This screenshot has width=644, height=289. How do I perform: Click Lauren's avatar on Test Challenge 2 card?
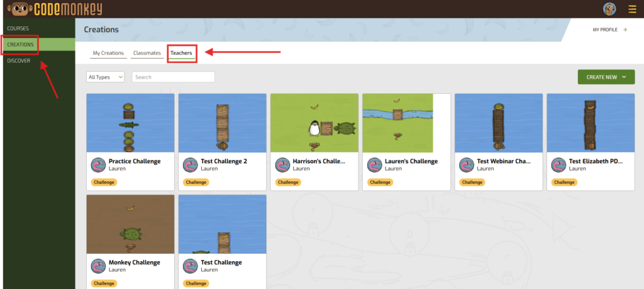pyautogui.click(x=190, y=164)
